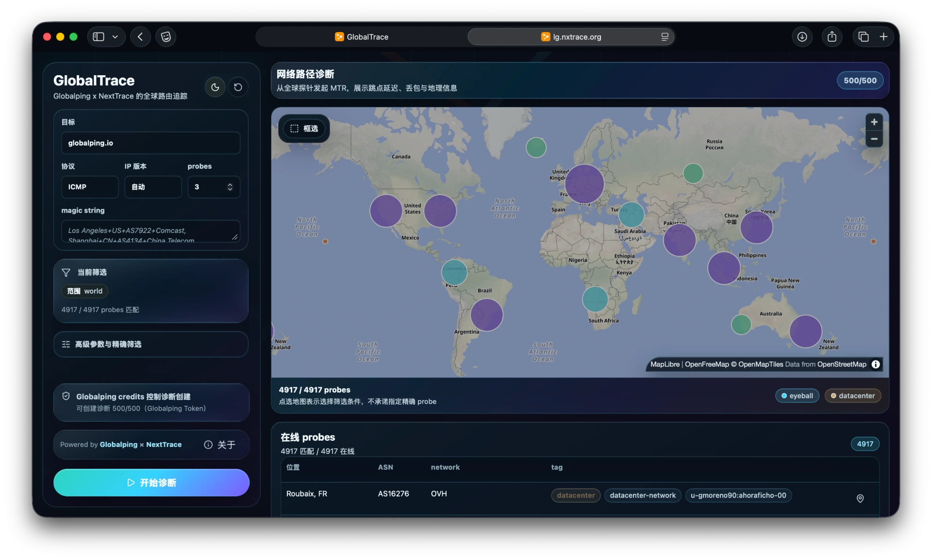
Task: Select the Turkey probe cluster
Action: point(632,215)
